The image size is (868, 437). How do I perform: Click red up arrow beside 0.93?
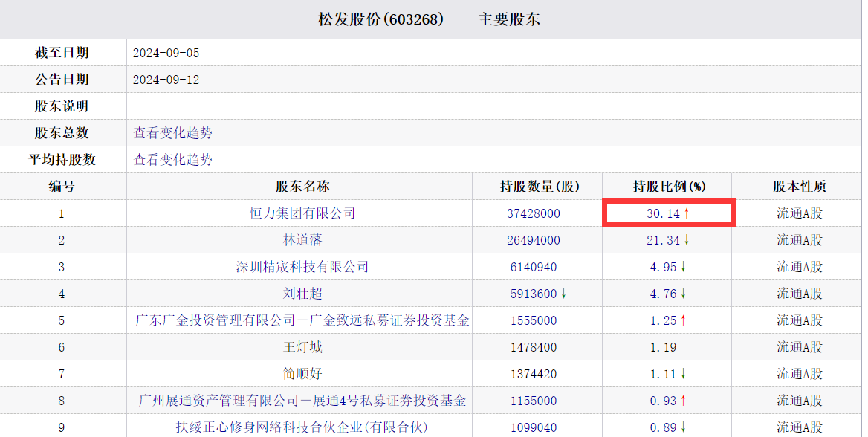(683, 401)
